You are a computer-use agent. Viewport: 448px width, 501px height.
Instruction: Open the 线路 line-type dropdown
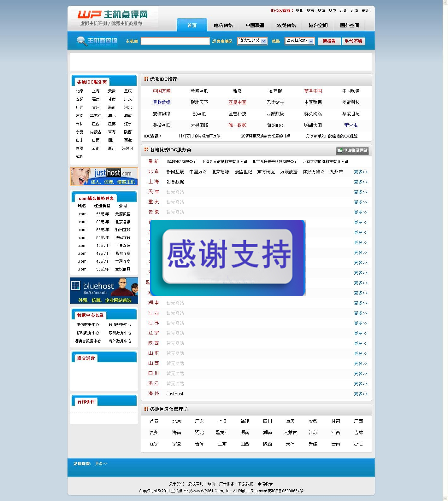(x=299, y=41)
